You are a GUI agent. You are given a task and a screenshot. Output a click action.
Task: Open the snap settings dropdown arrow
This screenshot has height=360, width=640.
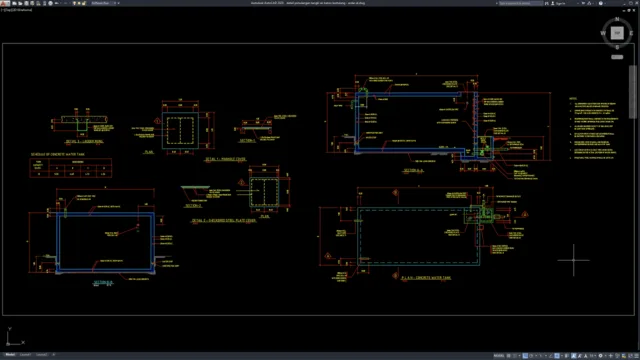click(520, 356)
